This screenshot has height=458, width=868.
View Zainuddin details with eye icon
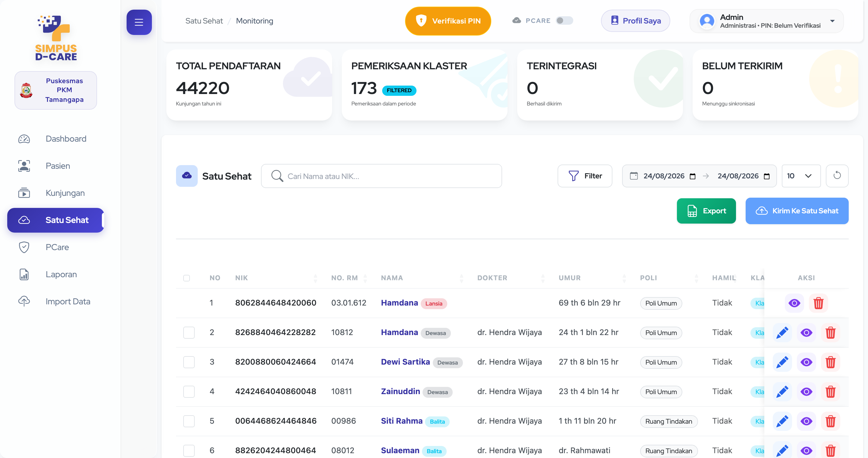[806, 392]
